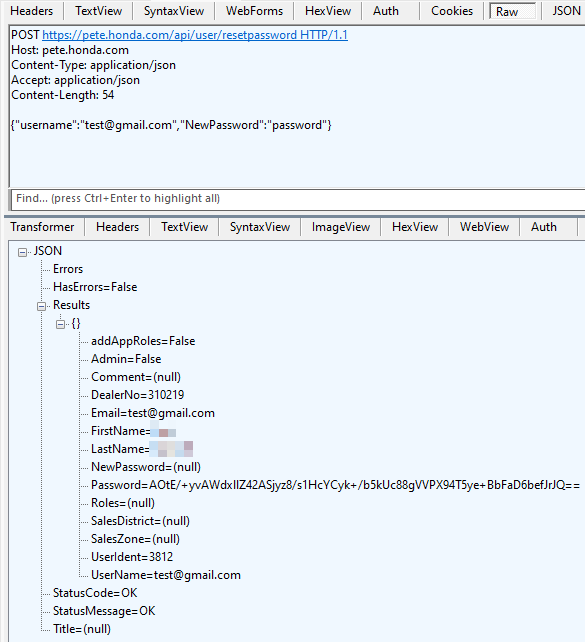Click the Accept: application/json line
Viewport: 585px width, 642px height.
tap(75, 80)
